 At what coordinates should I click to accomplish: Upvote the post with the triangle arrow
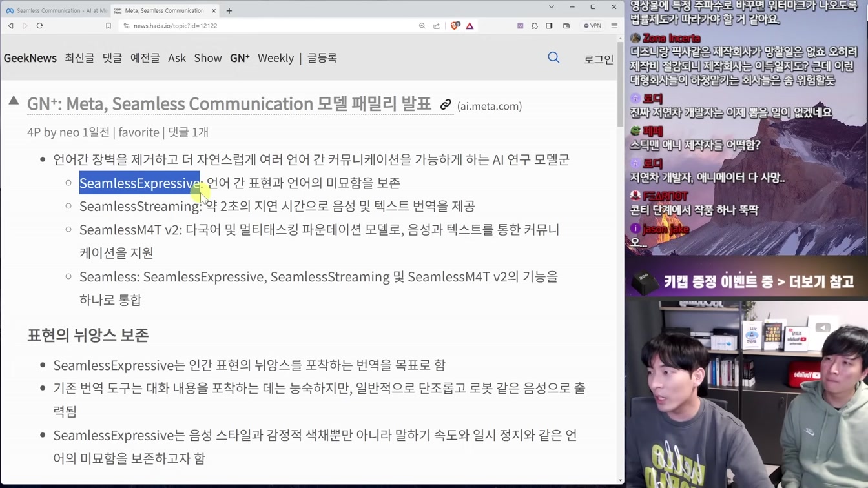pos(14,100)
